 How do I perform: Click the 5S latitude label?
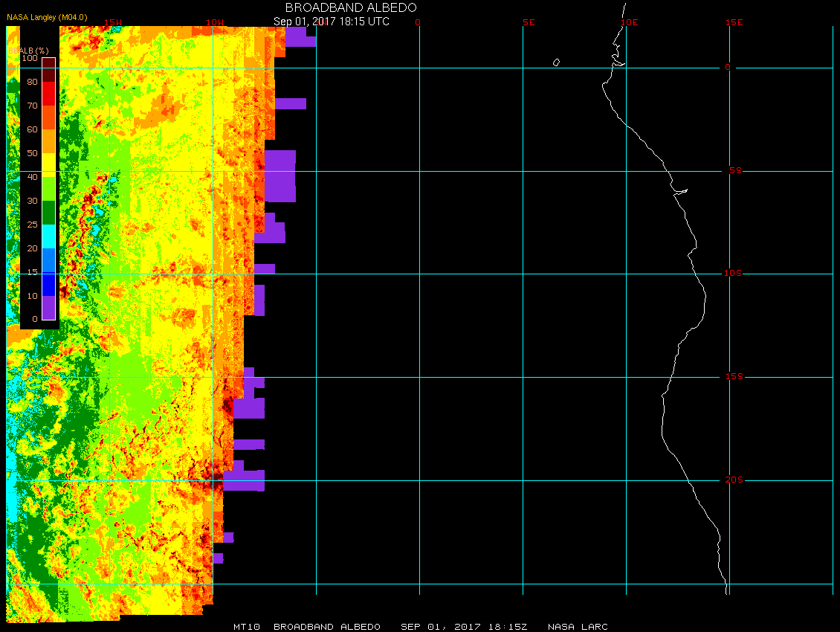click(735, 170)
